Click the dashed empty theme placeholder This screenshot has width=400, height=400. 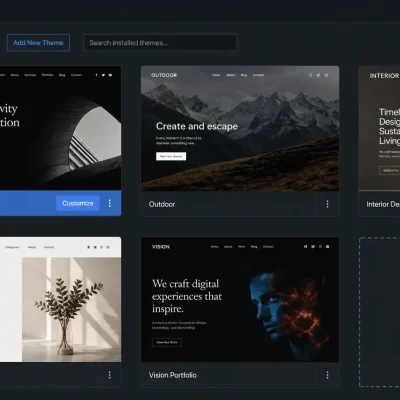coord(380,312)
